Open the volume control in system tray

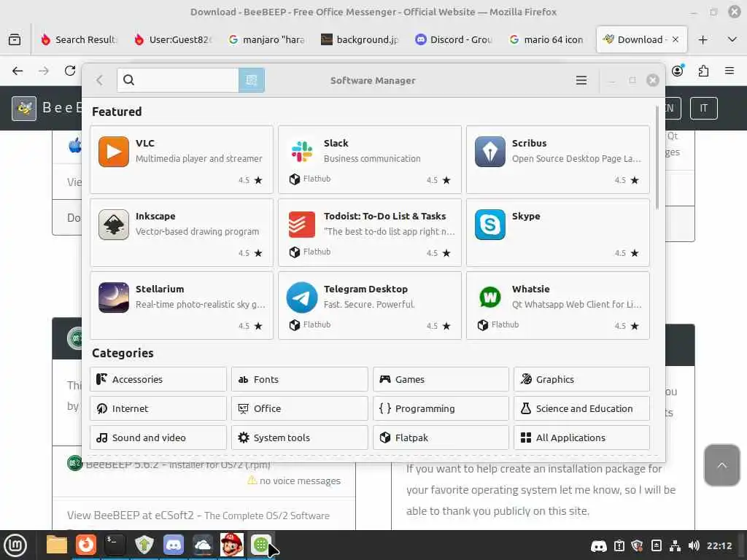point(694,545)
